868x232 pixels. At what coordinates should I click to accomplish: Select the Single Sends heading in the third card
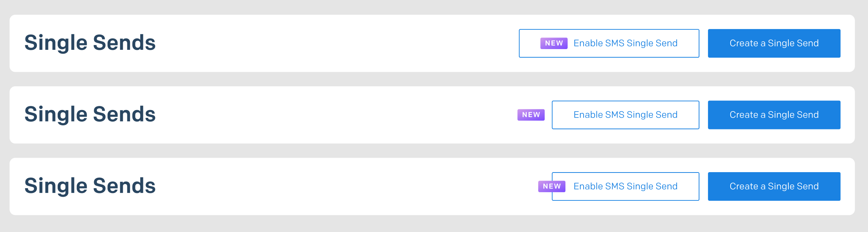[90, 186]
